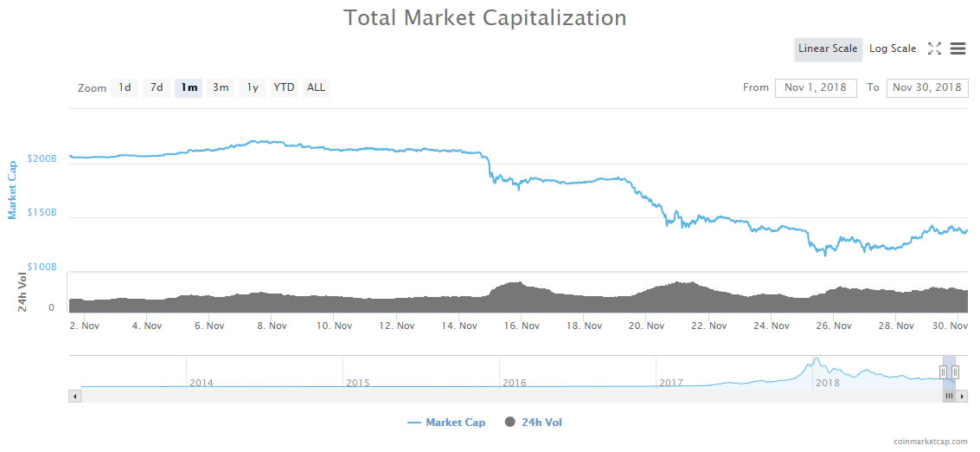
Task: Set zoom range to 1d
Action: tap(125, 87)
